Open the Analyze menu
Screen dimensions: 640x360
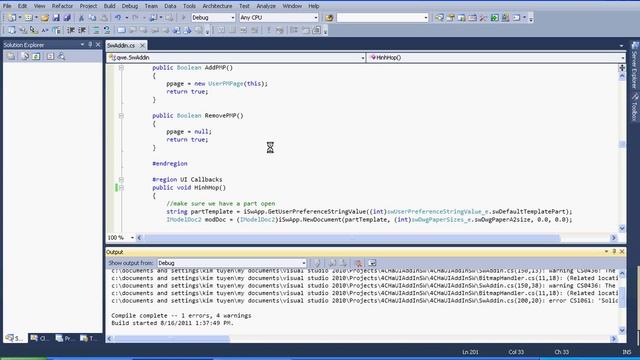266,6
